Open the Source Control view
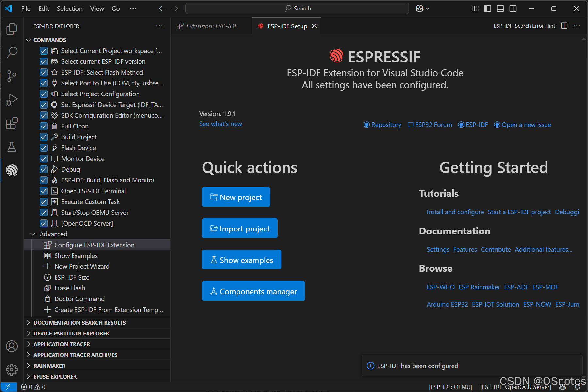This screenshot has height=392, width=588. pyautogui.click(x=12, y=76)
